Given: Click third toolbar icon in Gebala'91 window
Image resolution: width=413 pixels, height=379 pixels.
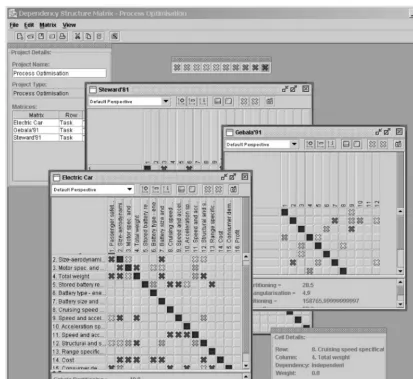Looking at the screenshot, I should (331, 144).
